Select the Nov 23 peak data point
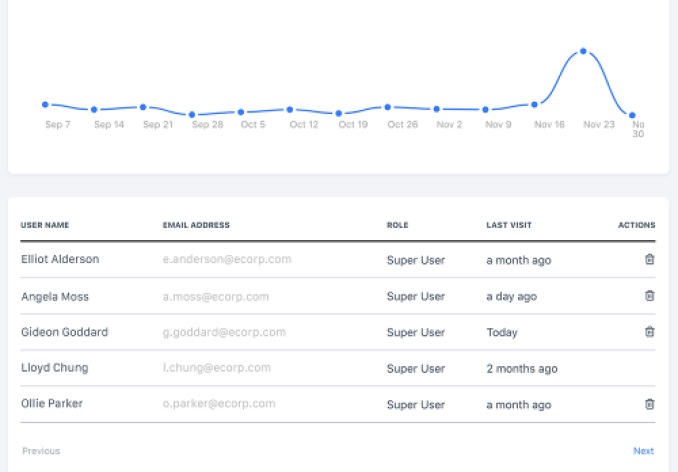Screen dimensions: 678x472 click(x=583, y=51)
